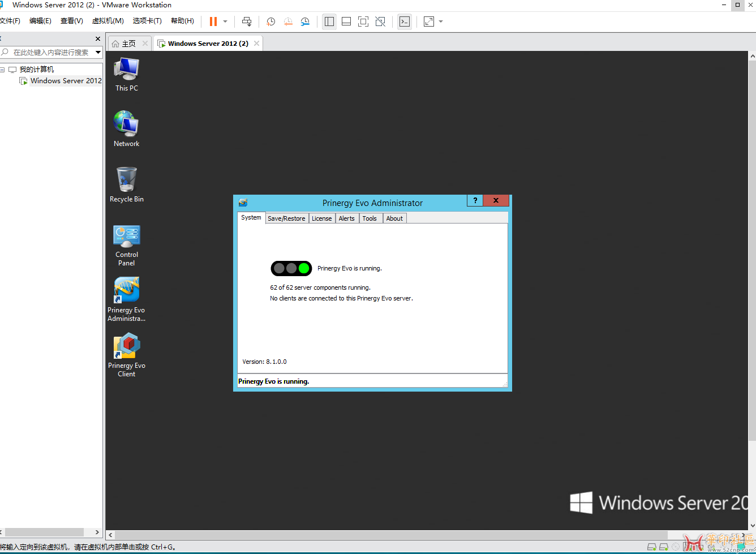Click the '62 of 62 server components running' text
The width and height of the screenshot is (756, 554).
point(320,287)
